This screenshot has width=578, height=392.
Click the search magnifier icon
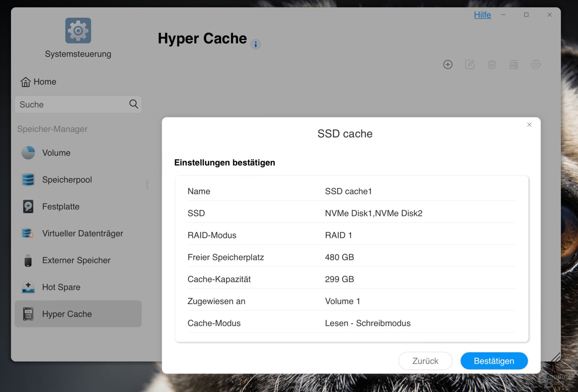tap(134, 104)
